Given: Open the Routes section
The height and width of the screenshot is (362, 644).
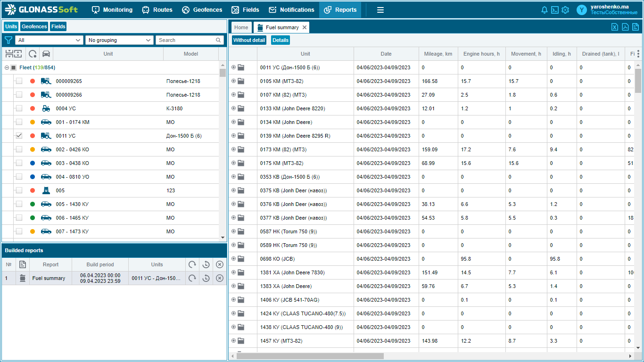Looking at the screenshot, I should [157, 10].
